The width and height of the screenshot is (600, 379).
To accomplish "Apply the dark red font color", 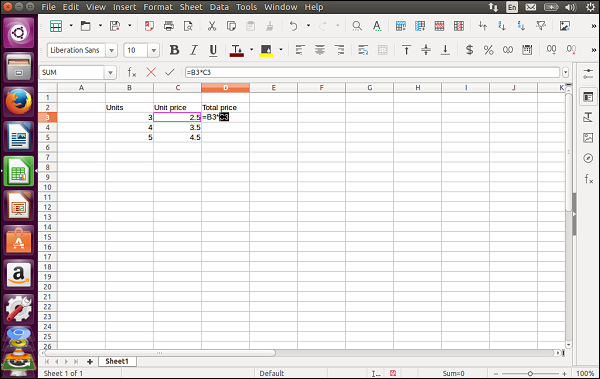I will (237, 50).
